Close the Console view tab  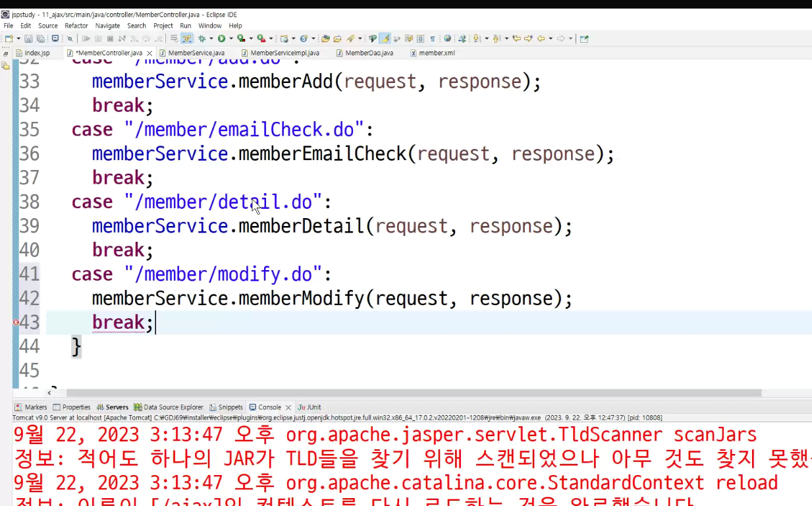[288, 408]
